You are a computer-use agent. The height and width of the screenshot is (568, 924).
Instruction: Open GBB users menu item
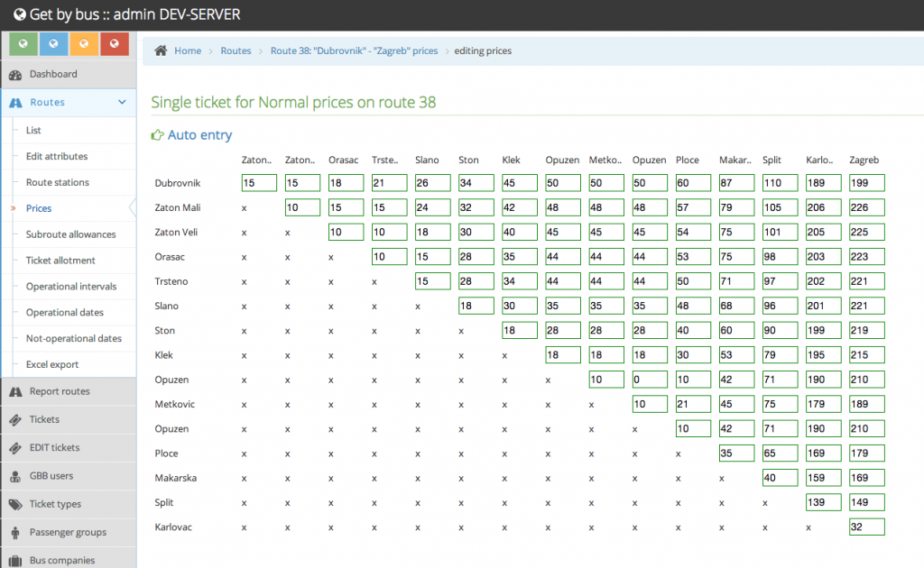coord(69,476)
